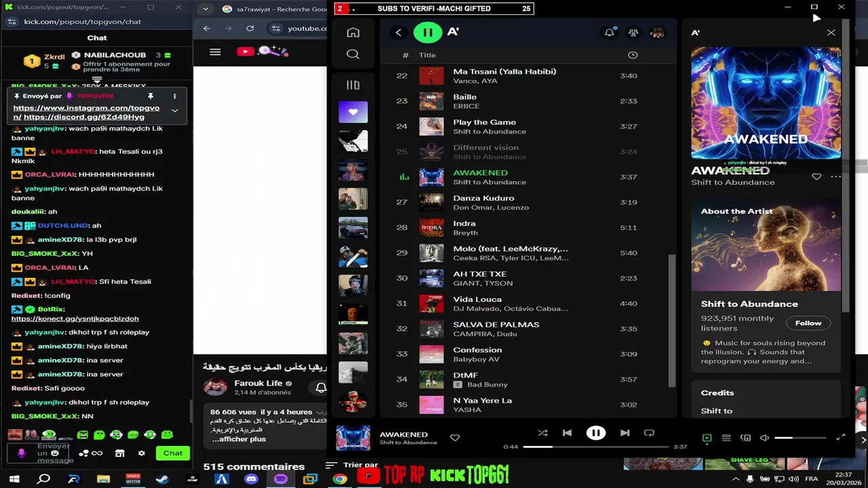The width and height of the screenshot is (868, 488).
Task: Open Your Library icon in Spotify sidebar
Action: point(353,85)
